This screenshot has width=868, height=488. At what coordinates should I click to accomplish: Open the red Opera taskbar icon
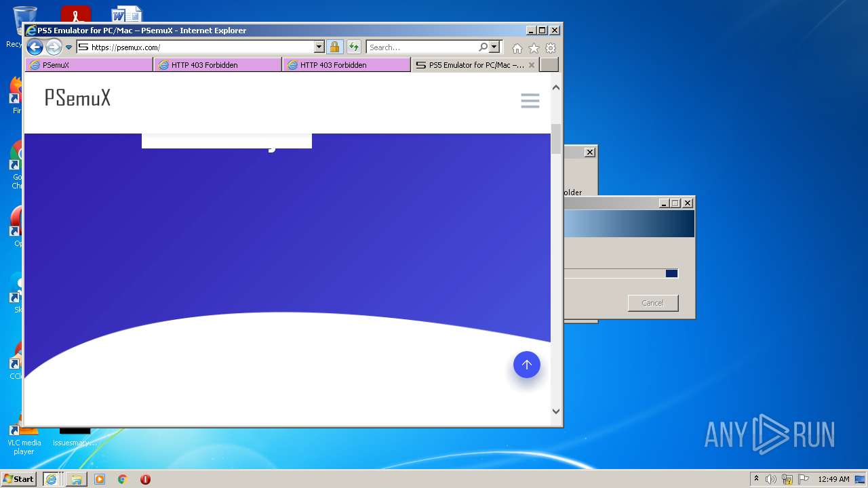click(x=145, y=479)
